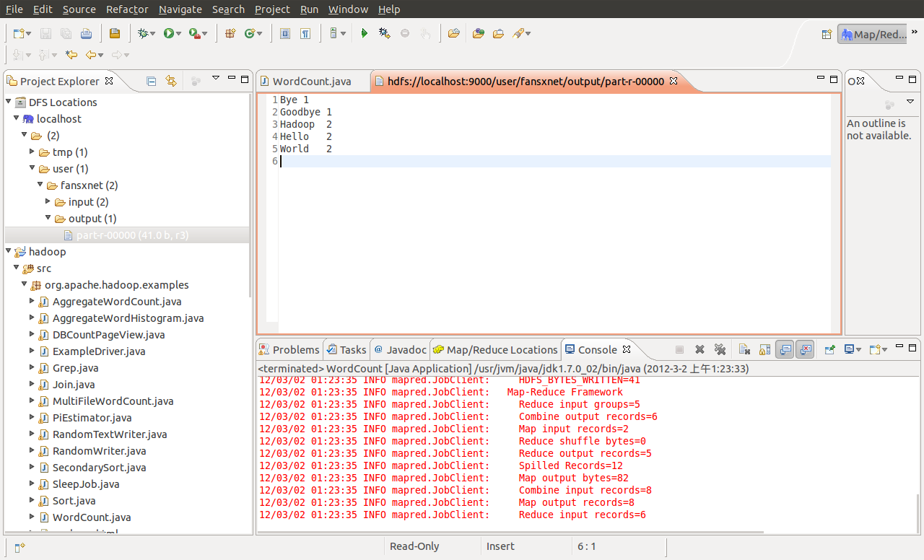The width and height of the screenshot is (924, 560).
Task: Click the Print icon in toolbar
Action: [x=86, y=33]
